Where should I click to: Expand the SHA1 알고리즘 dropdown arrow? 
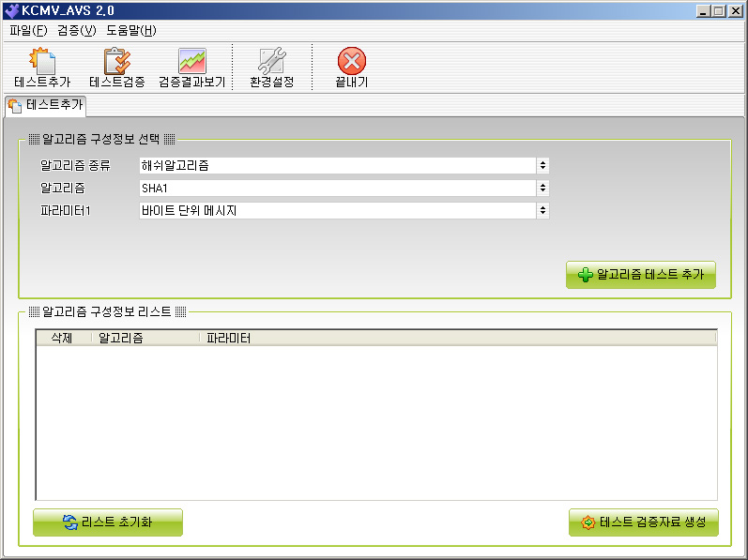542,188
